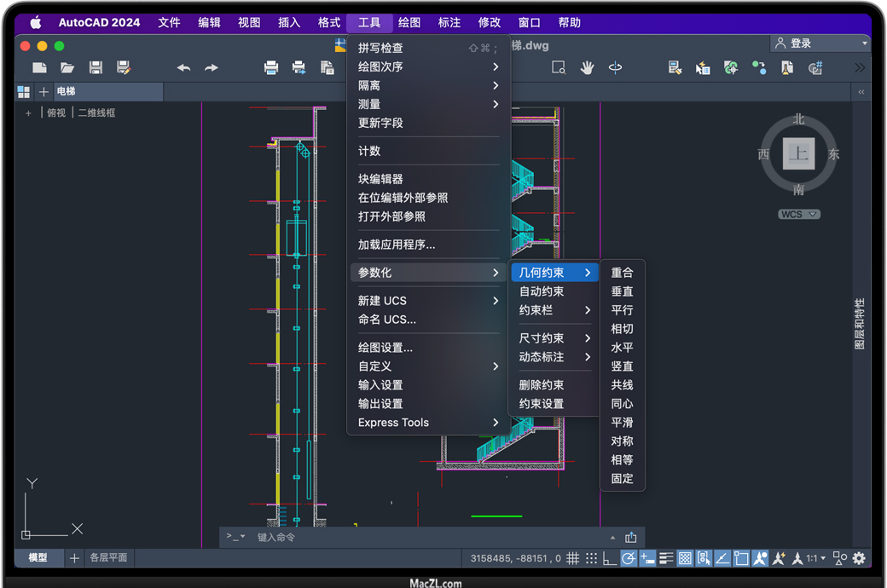Toggle polar tracking in status bar
This screenshot has width=887, height=588.
pos(629,558)
